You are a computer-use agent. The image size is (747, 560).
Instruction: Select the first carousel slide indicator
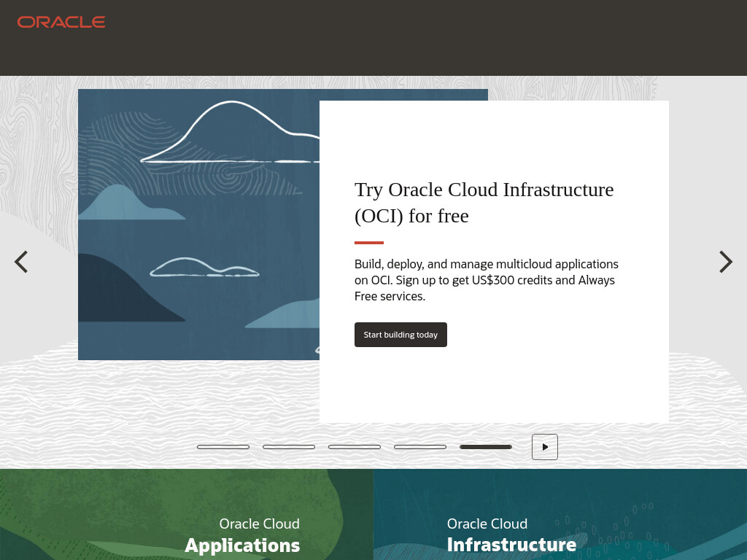223,447
